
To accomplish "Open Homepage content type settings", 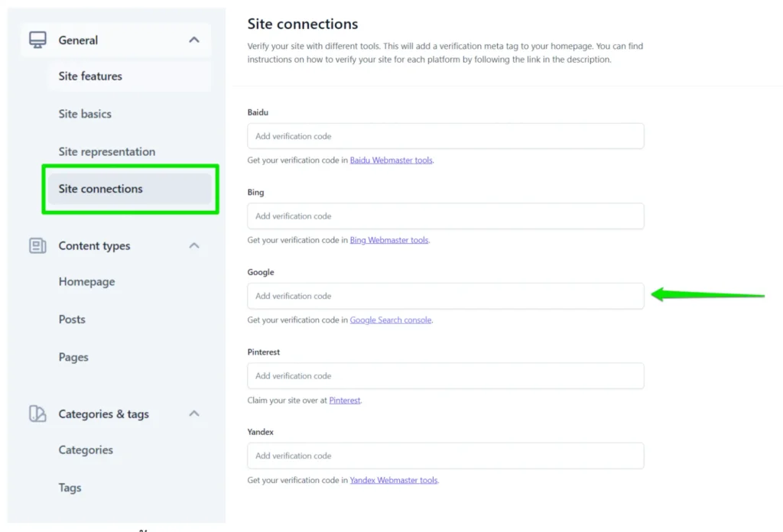I will click(x=86, y=282).
